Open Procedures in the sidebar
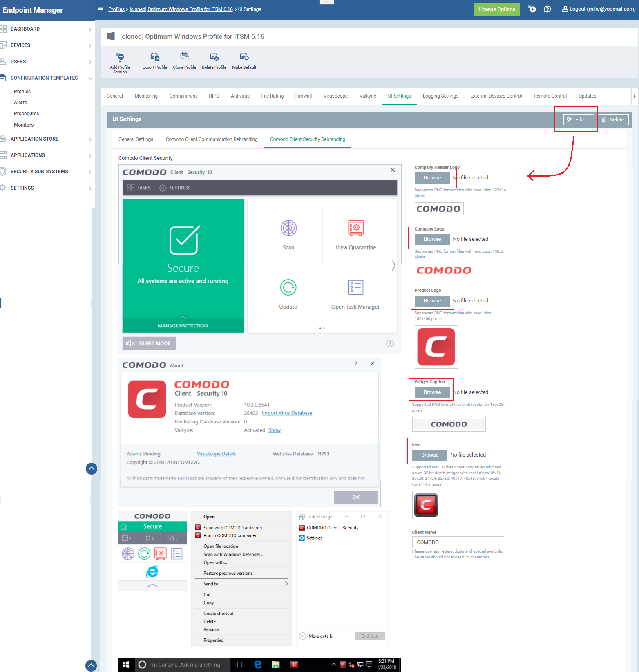The height and width of the screenshot is (672, 639). click(27, 114)
